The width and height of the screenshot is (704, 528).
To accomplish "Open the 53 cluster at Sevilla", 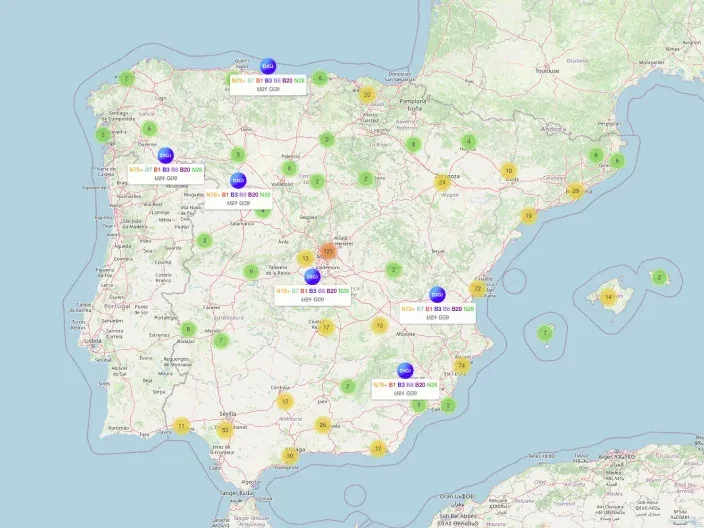I will coord(225,430).
